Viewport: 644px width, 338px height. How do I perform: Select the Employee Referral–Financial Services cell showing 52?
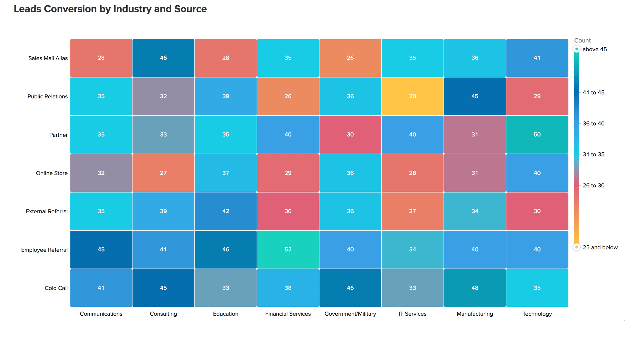pyautogui.click(x=288, y=249)
